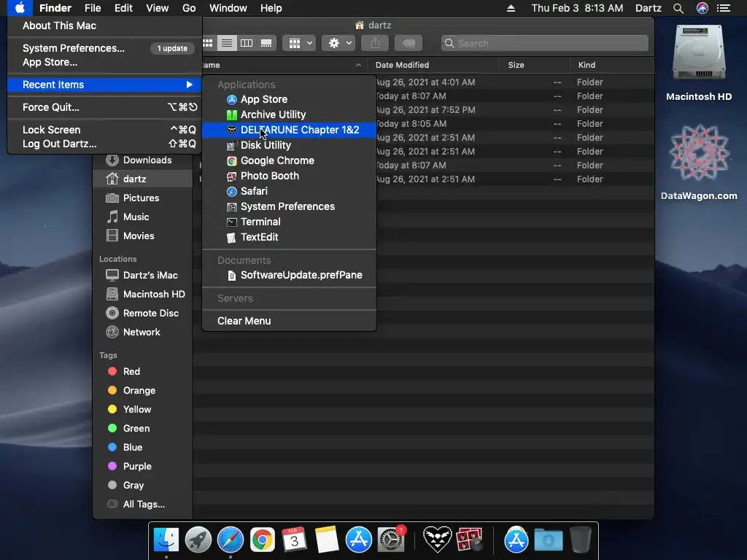Open the Edit menu
747x560 pixels.
pos(123,8)
